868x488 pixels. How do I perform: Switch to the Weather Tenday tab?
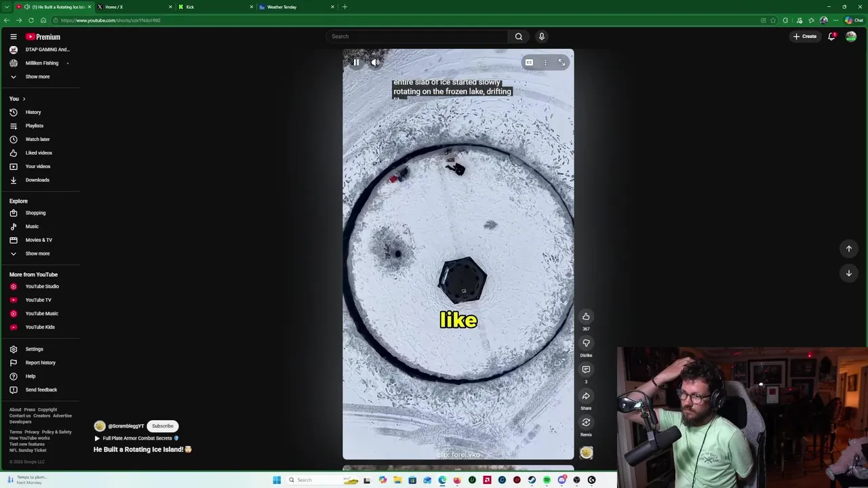[x=296, y=7]
